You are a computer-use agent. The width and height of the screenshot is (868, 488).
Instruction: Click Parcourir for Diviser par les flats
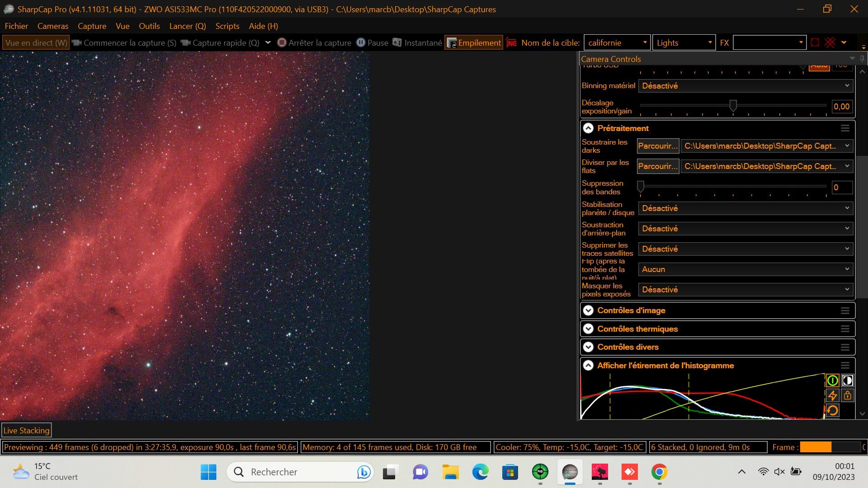click(658, 166)
